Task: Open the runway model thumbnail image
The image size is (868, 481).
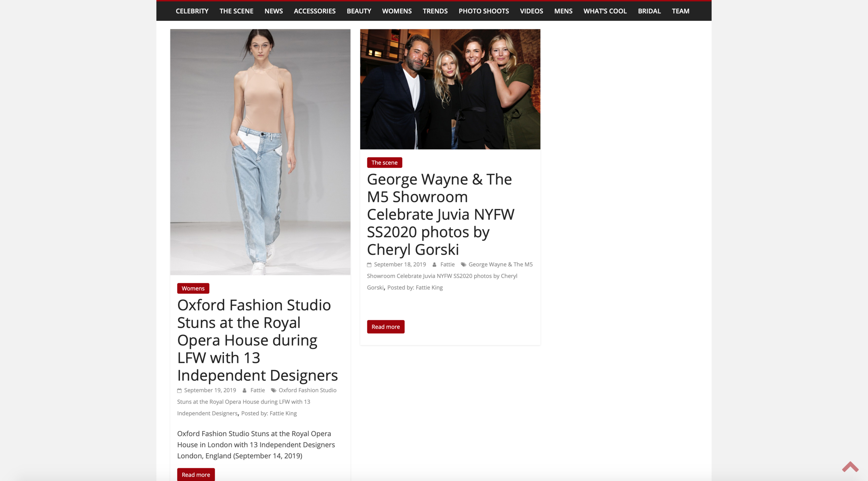Action: (260, 152)
